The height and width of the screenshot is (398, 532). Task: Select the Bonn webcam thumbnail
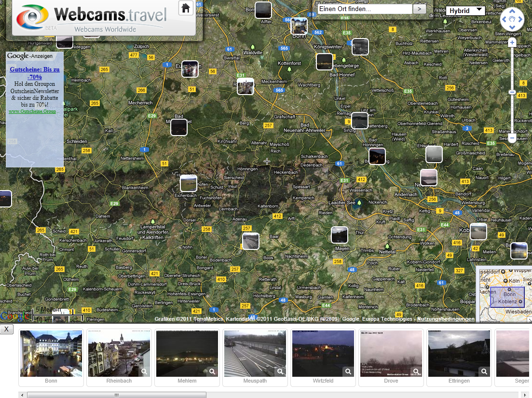tap(51, 354)
